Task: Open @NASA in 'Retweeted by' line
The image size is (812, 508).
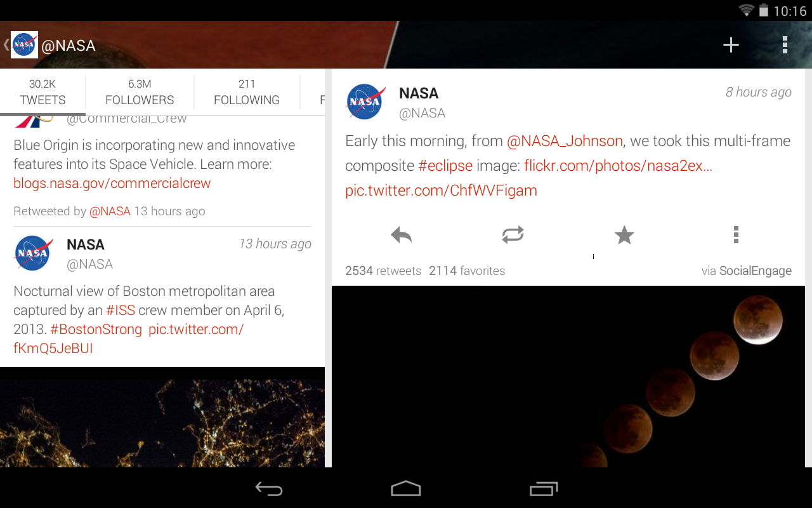Action: (x=110, y=211)
